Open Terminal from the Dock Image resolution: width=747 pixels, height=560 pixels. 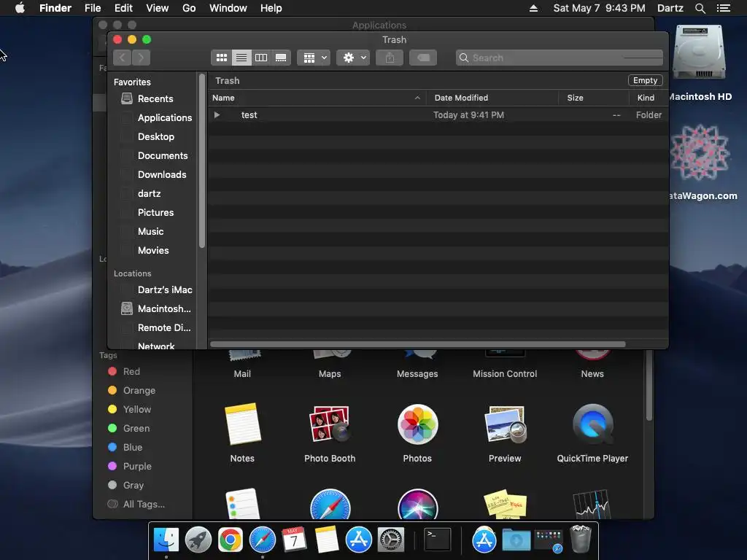[438, 540]
